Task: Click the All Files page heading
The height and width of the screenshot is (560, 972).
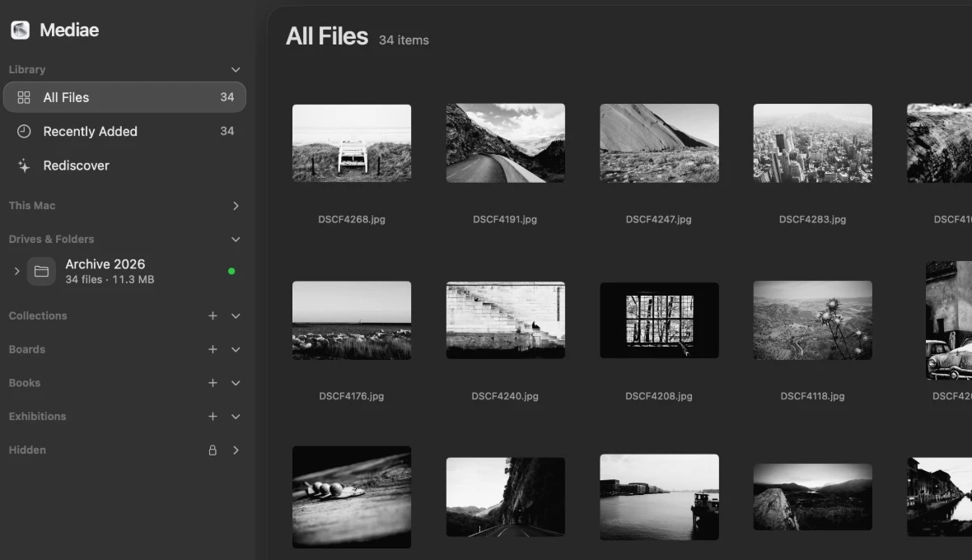Action: click(x=327, y=36)
